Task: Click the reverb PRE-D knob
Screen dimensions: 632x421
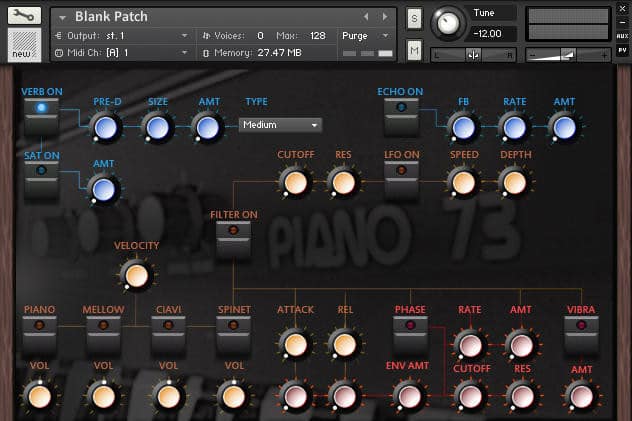Action: (106, 128)
